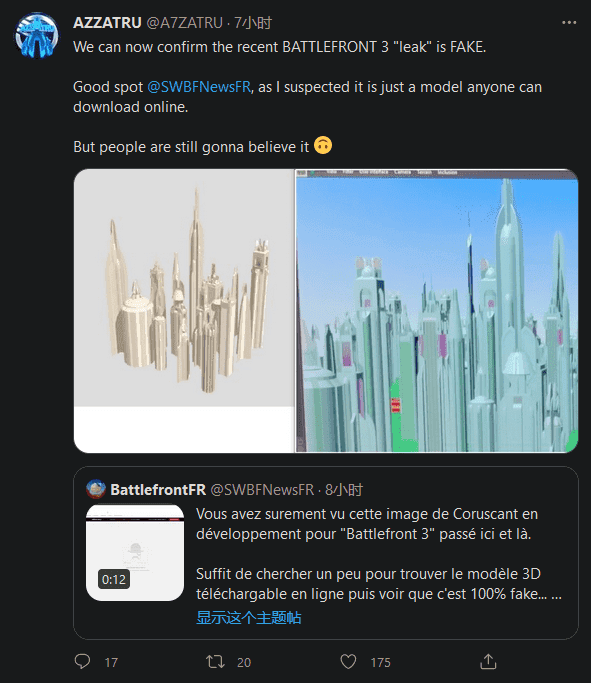Open the quoted French tweet text
This screenshot has height=683, width=591.
tap(378, 554)
